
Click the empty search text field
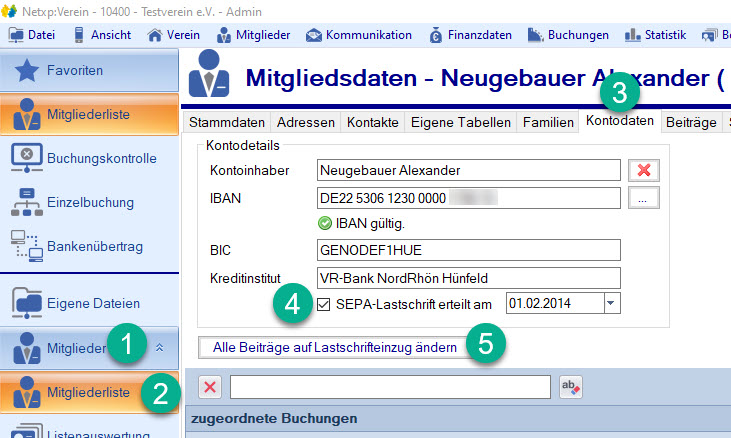[390, 387]
